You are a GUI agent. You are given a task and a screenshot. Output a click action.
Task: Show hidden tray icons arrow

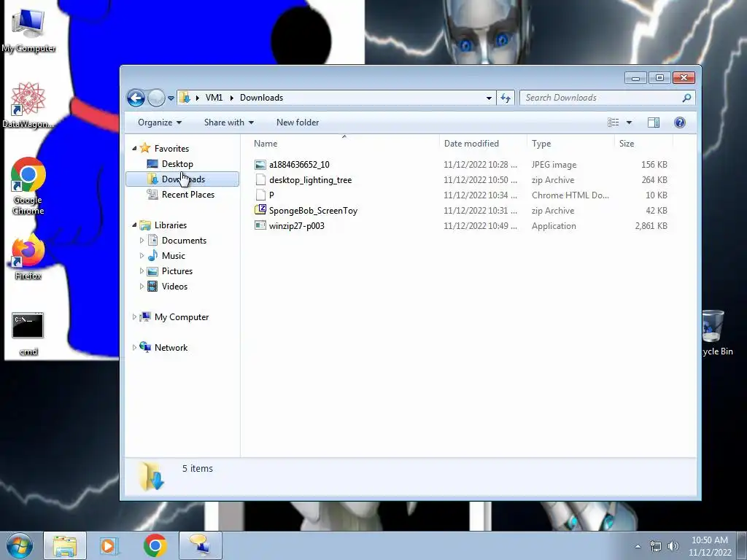coord(638,546)
